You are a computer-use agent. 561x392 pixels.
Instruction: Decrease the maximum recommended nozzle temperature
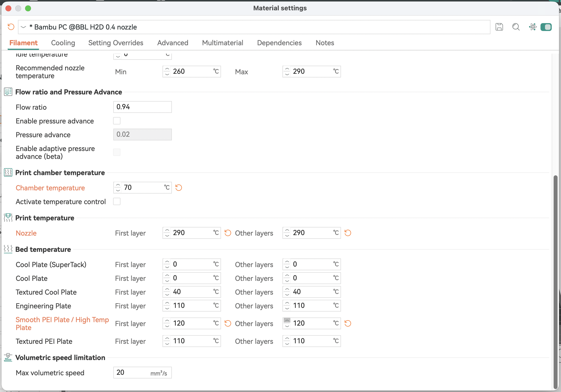coord(287,74)
